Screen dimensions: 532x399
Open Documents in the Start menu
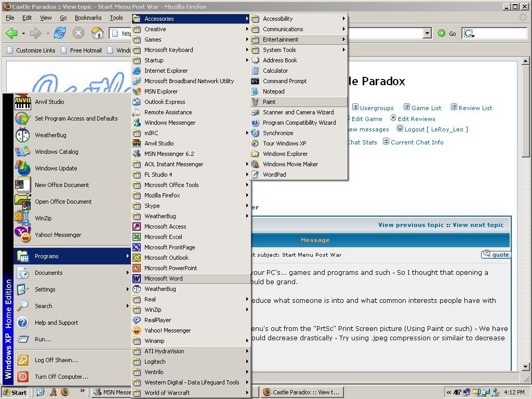72,273
